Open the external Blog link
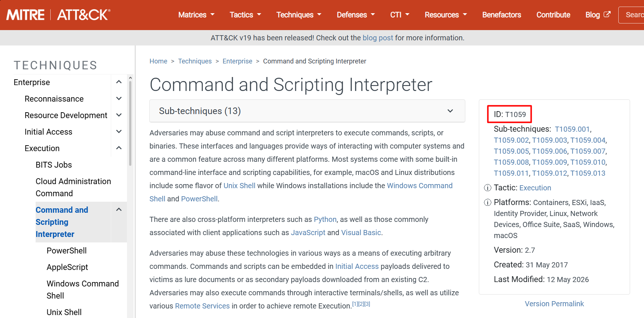 coord(598,15)
